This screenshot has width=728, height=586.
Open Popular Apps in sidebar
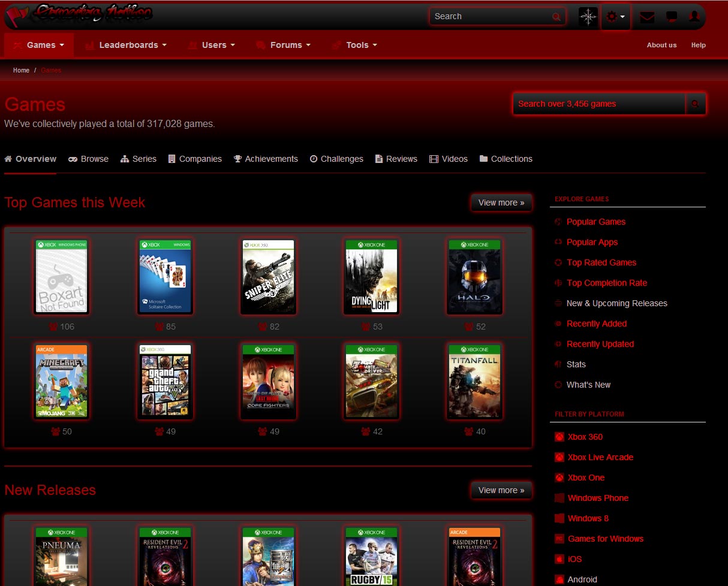[x=592, y=242]
